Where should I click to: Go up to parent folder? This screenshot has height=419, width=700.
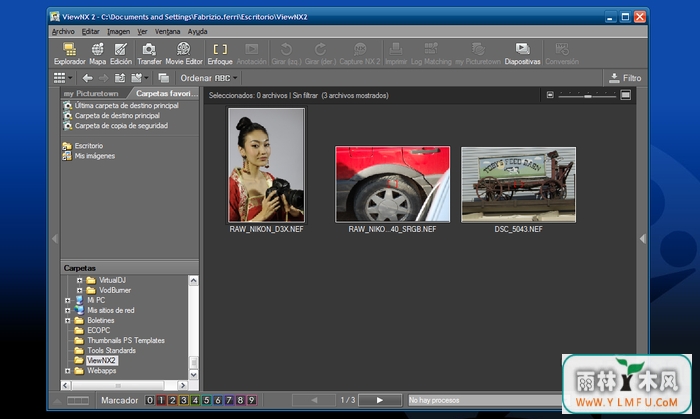pos(120,78)
